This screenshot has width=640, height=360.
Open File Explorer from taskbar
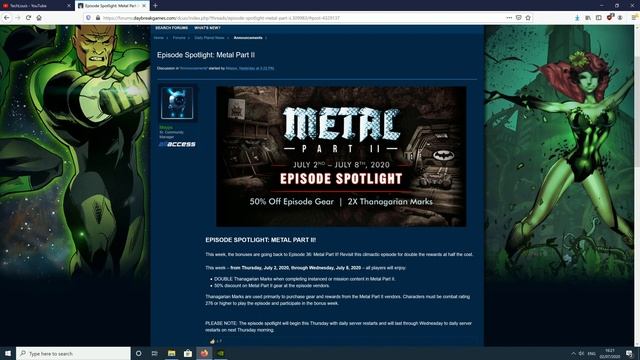tap(171, 353)
